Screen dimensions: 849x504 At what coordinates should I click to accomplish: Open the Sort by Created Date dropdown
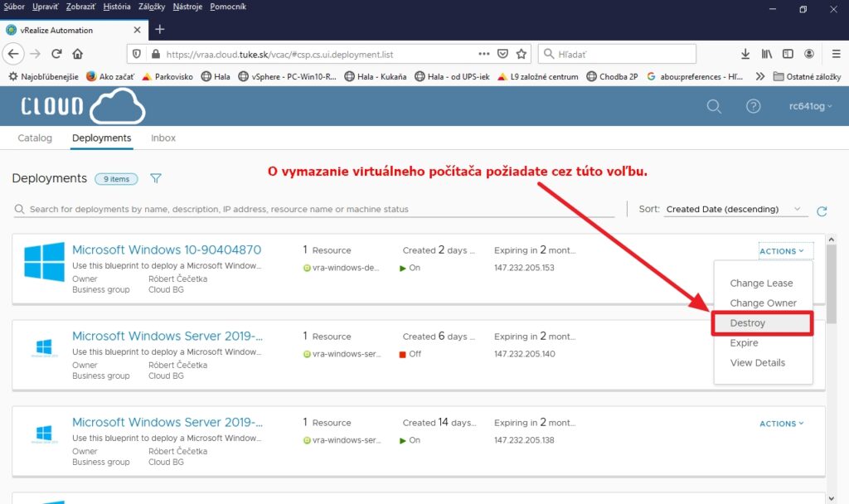pyautogui.click(x=735, y=209)
